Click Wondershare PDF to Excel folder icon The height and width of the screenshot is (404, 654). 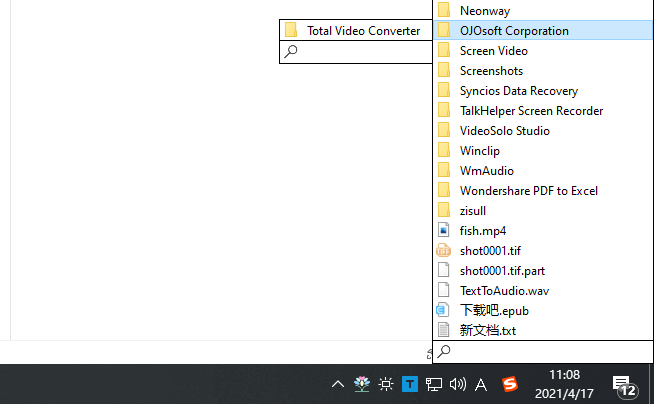pyautogui.click(x=444, y=190)
